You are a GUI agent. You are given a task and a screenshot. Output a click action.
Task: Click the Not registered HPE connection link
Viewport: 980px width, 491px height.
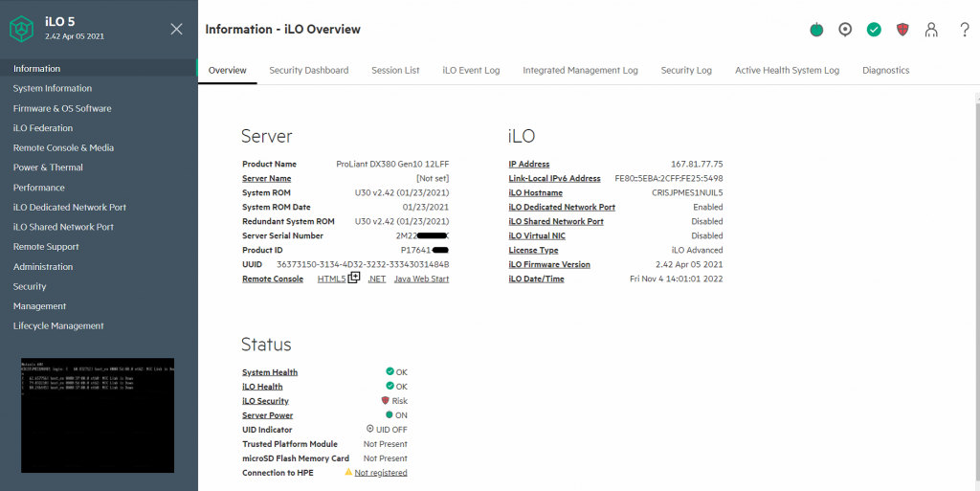380,473
